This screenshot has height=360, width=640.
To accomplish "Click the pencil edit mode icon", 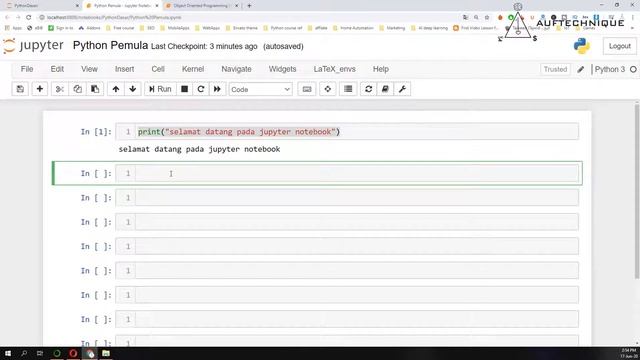I will [580, 69].
